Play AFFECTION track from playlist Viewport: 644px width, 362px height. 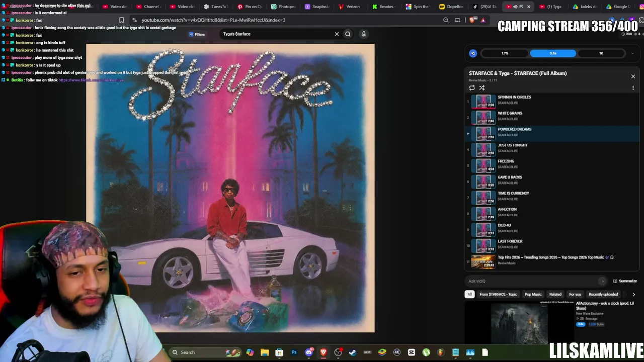(x=552, y=213)
